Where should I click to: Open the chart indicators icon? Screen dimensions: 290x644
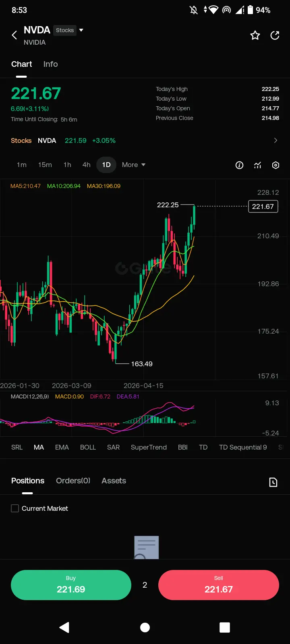click(258, 165)
